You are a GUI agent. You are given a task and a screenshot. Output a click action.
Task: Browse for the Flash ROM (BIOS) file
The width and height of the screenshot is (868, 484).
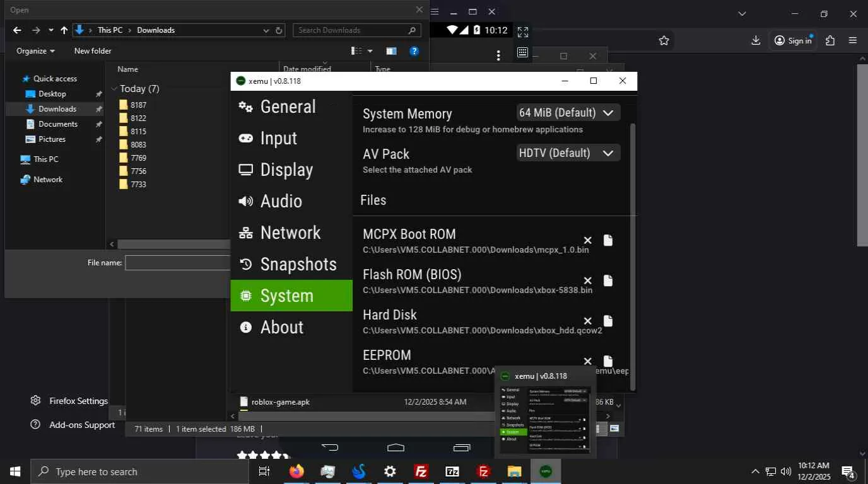point(607,280)
